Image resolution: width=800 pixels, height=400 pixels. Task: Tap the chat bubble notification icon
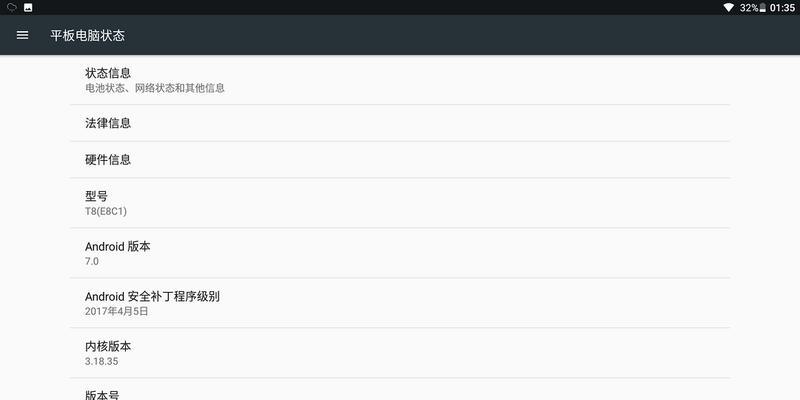(x=12, y=8)
